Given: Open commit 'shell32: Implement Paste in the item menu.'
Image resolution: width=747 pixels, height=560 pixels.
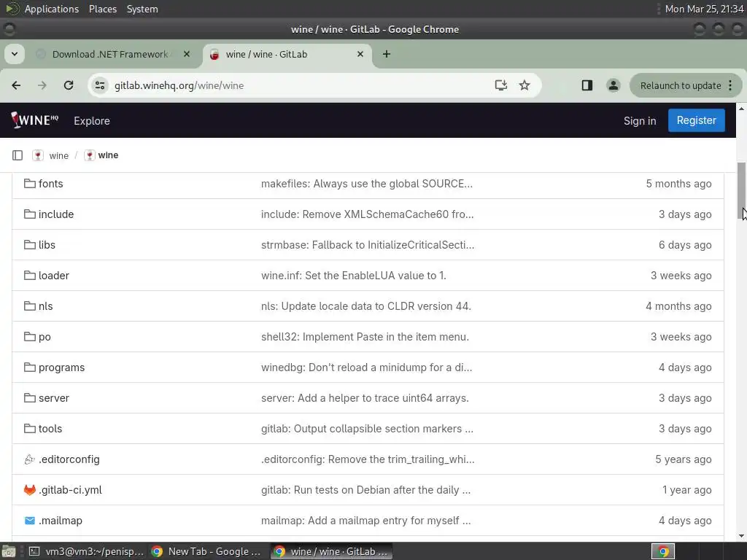Looking at the screenshot, I should (365, 337).
